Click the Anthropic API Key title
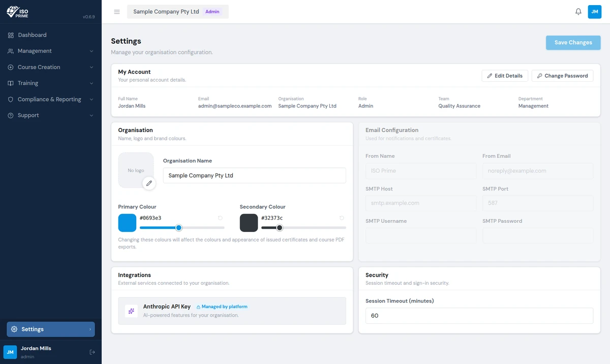Viewport: 610px width, 364px height. point(167,307)
